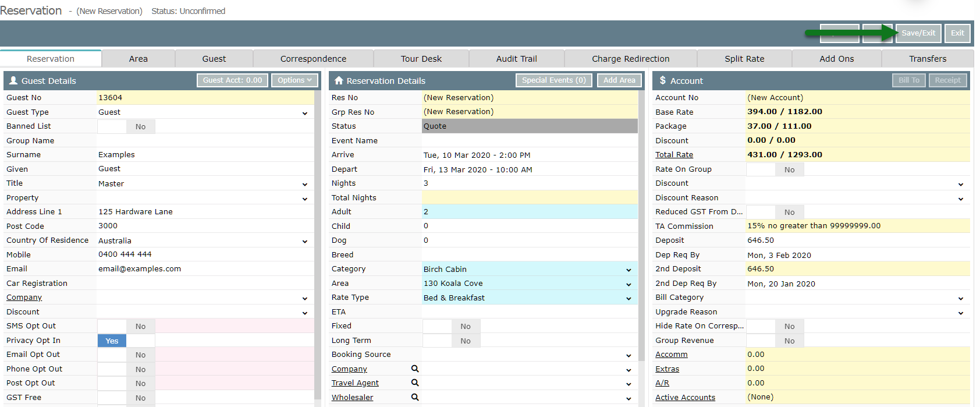Search Company with magnifier icon
The width and height of the screenshot is (980, 407).
coord(415,369)
